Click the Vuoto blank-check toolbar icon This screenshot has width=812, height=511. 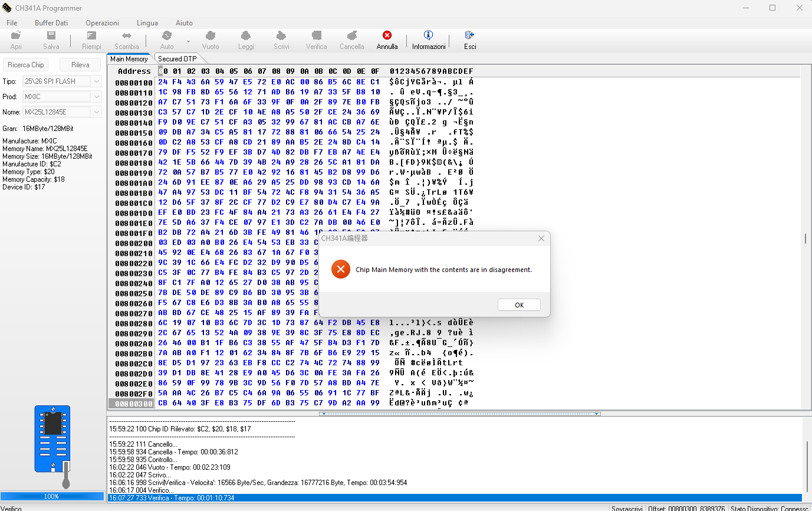(x=211, y=40)
